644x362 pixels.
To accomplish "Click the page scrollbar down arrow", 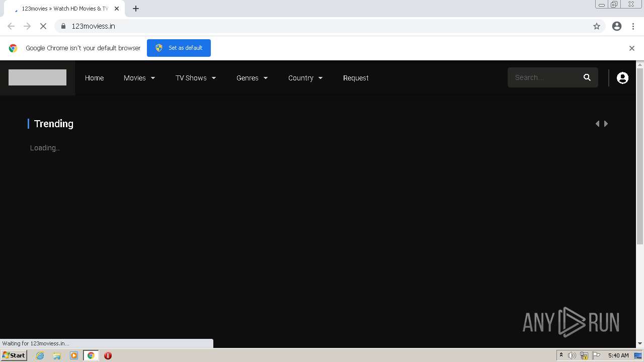I will pyautogui.click(x=640, y=343).
